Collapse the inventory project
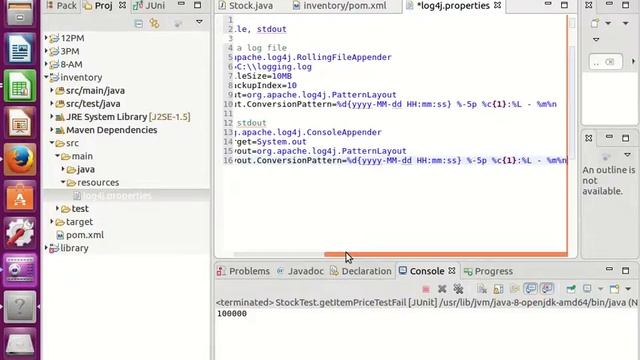This screenshot has width=640, height=360. [x=46, y=77]
